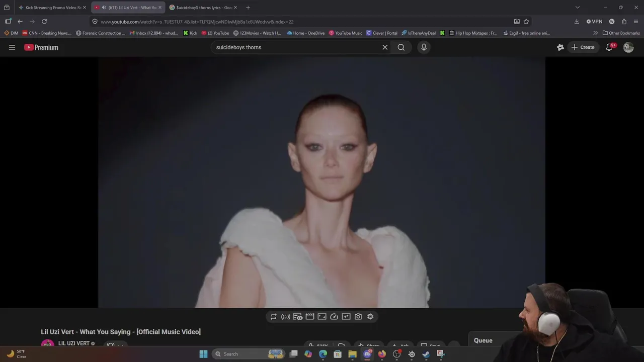Select the Lil Uzi Vert YouTube tab
The image size is (644, 362).
[129, 8]
